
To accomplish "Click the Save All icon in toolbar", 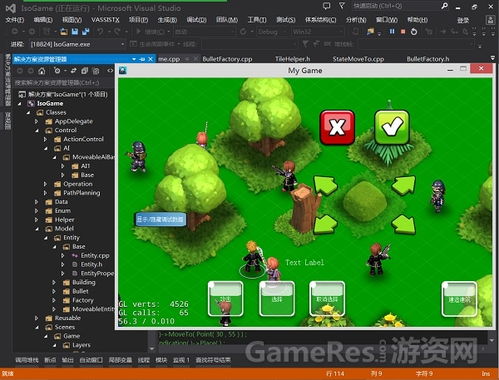I will click(86, 32).
